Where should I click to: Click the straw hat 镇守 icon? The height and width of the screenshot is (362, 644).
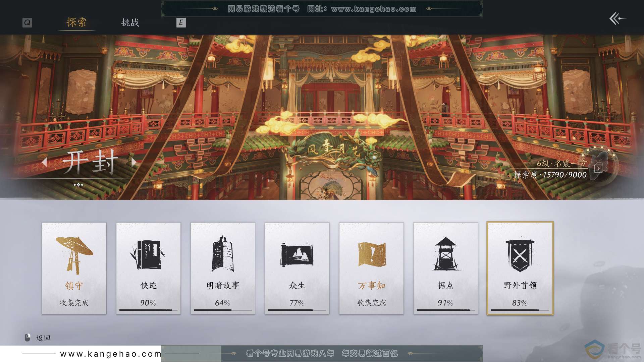pyautogui.click(x=74, y=255)
